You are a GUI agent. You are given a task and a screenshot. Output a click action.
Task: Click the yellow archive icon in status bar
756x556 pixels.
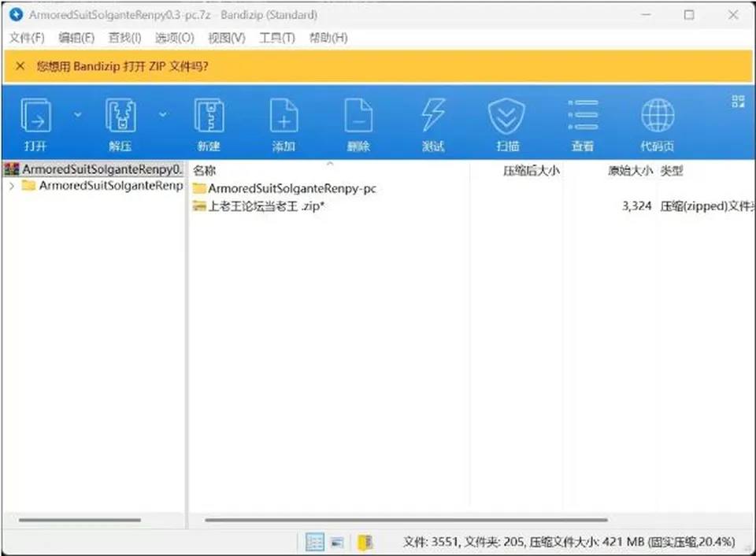365,543
